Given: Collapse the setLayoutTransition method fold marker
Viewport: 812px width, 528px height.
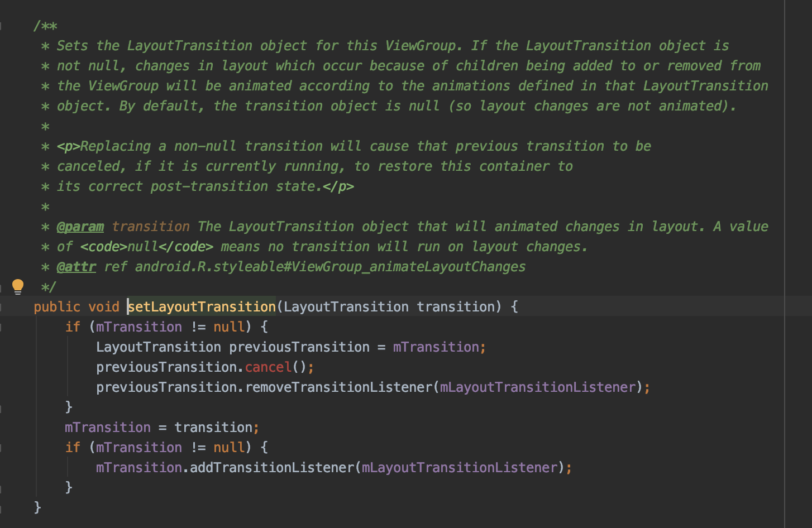Looking at the screenshot, I should pyautogui.click(x=1, y=307).
